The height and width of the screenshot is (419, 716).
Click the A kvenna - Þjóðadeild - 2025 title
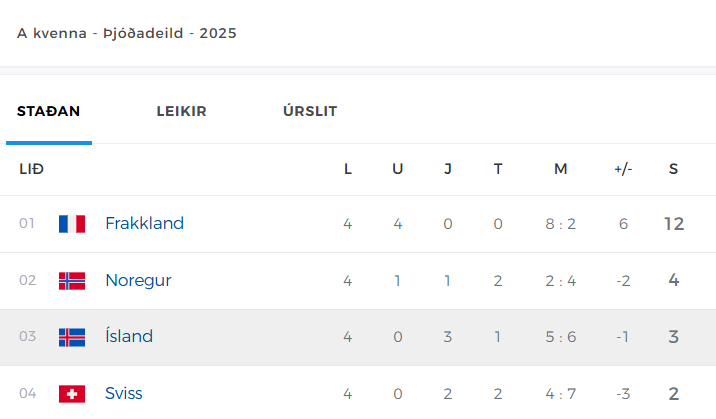point(127,33)
